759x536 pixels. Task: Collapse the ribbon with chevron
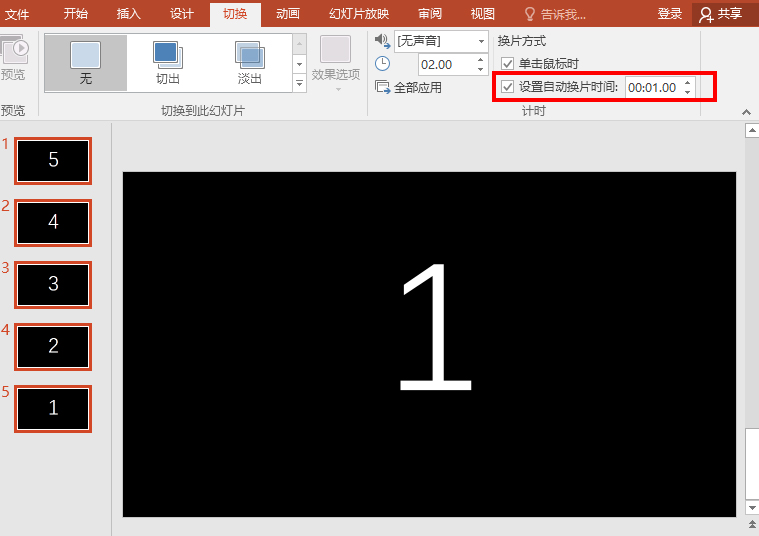746,112
